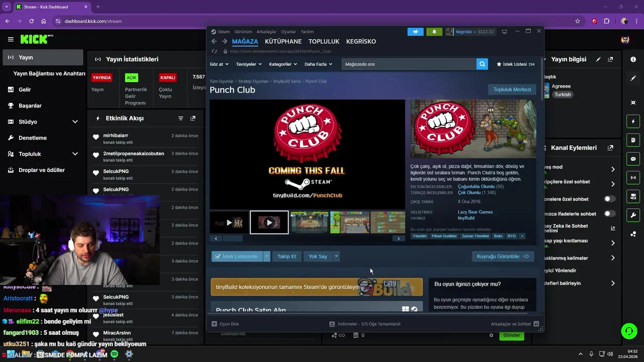
Task: Toggle Abonelere özel sohbet switch
Action: [609, 199]
